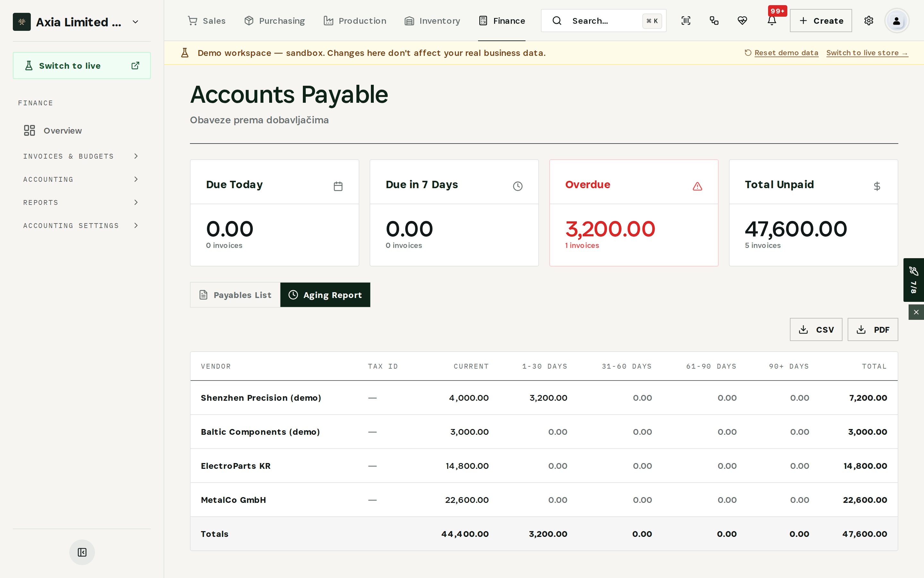Click the Current column header
The image size is (924, 578).
pos(471,366)
